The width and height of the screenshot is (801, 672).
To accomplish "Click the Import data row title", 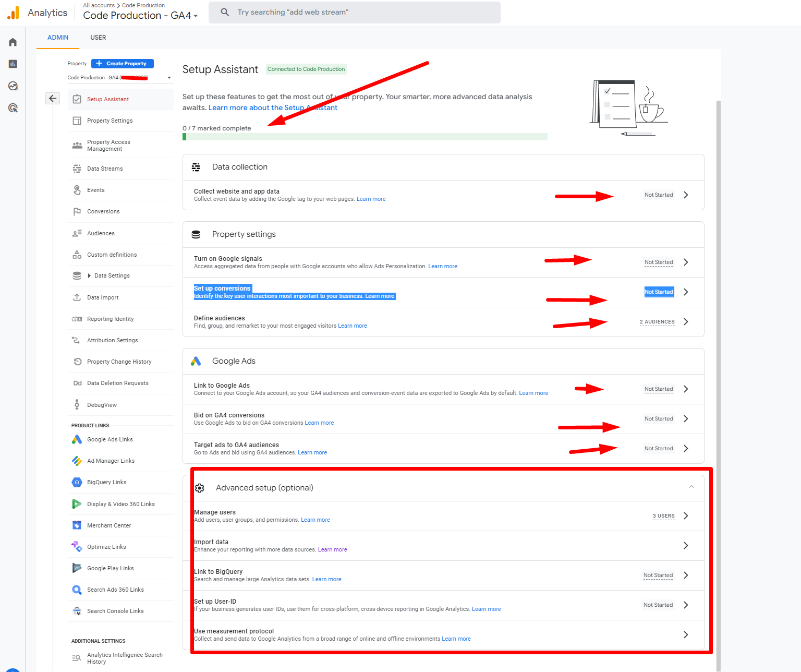I will pos(211,542).
